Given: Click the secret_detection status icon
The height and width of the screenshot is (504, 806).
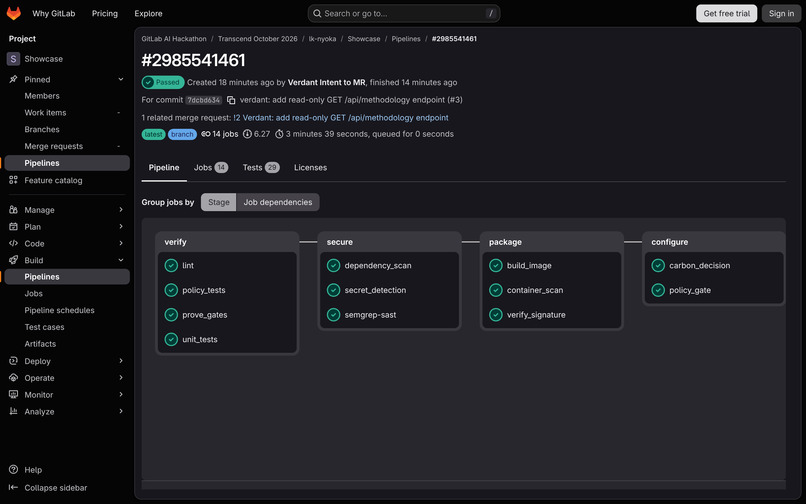Looking at the screenshot, I should [334, 290].
